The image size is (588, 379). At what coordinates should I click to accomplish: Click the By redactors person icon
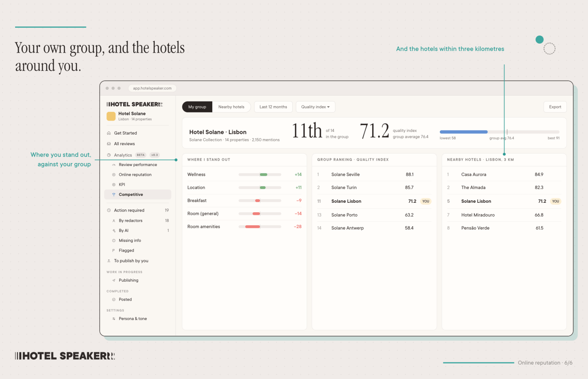click(x=114, y=221)
